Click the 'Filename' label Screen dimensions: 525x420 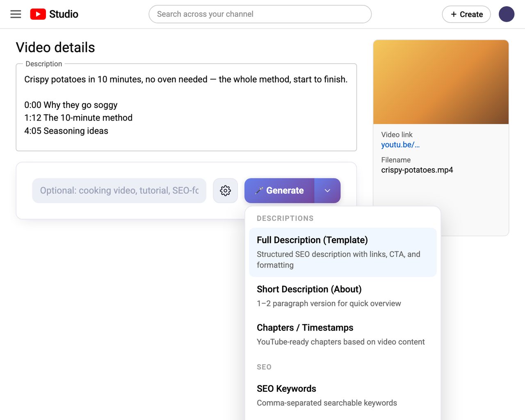point(396,160)
